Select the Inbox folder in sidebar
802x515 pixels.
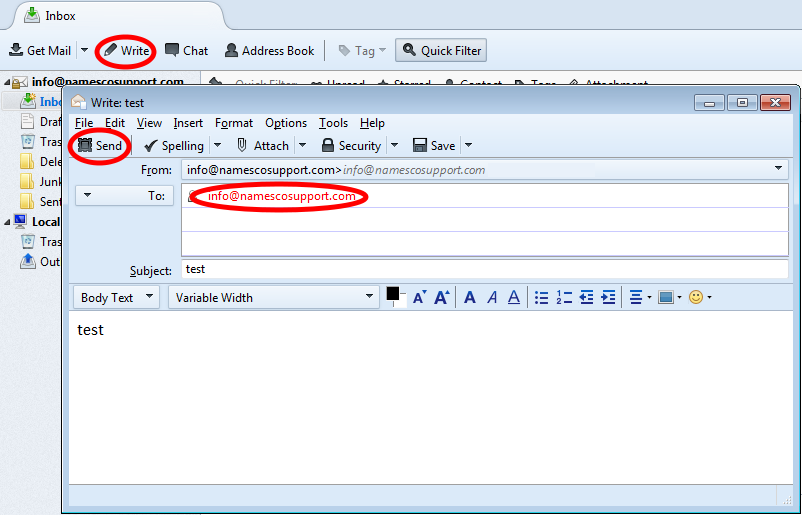(40, 102)
